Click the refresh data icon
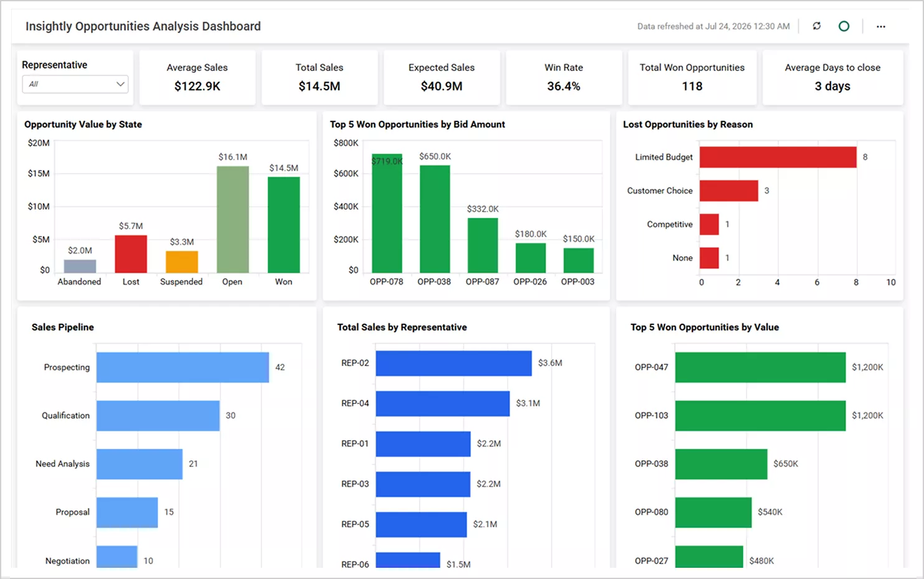This screenshot has width=924, height=579. [816, 26]
